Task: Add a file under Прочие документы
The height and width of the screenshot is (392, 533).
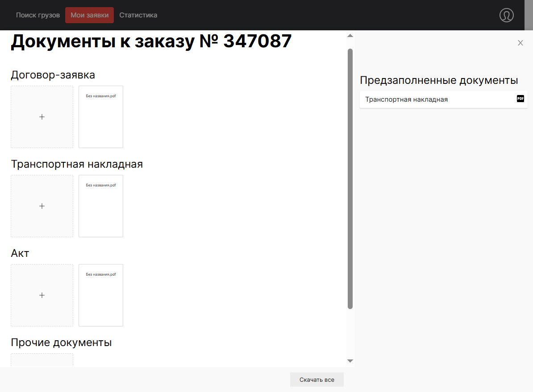Action: point(42,360)
